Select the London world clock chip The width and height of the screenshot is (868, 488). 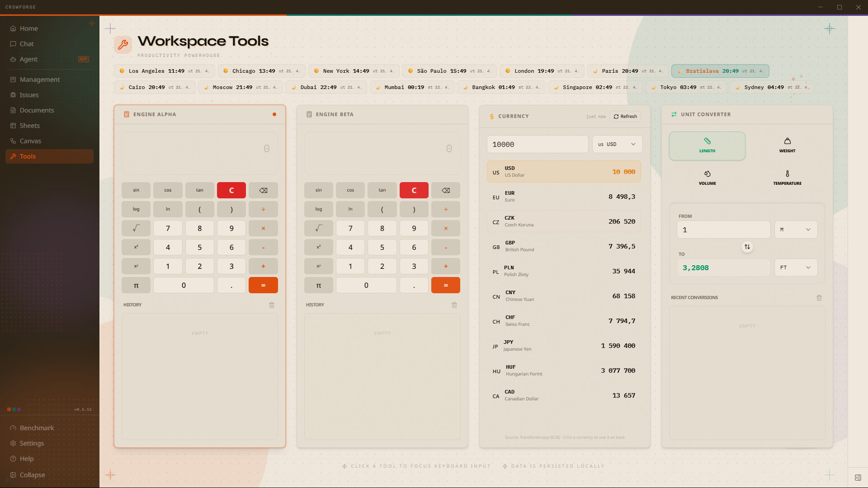[542, 71]
